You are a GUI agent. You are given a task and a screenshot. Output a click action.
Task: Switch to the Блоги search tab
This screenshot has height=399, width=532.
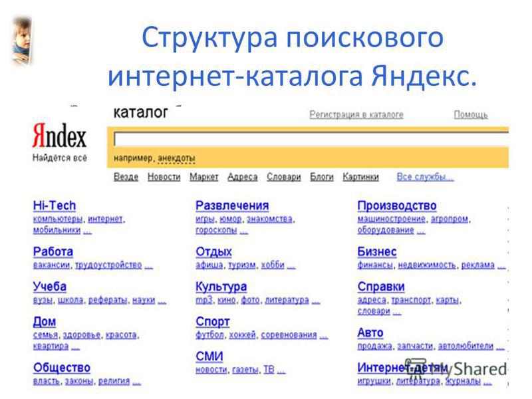coord(322,177)
